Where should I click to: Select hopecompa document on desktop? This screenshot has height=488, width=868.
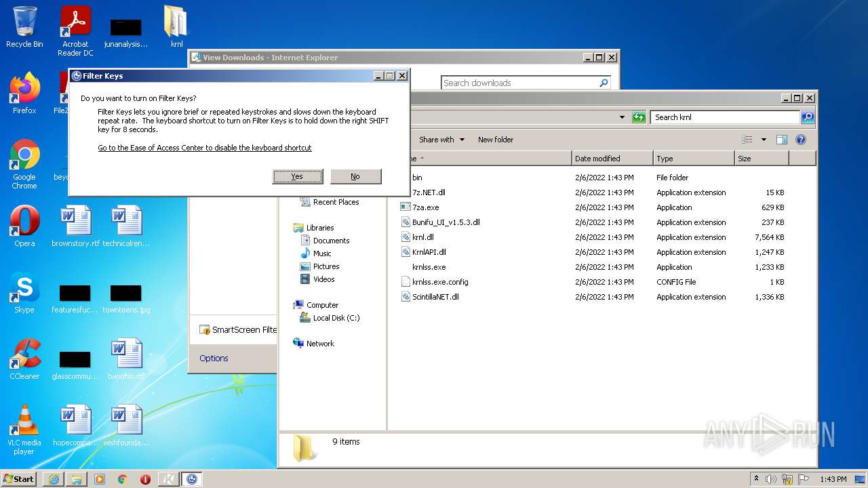75,426
